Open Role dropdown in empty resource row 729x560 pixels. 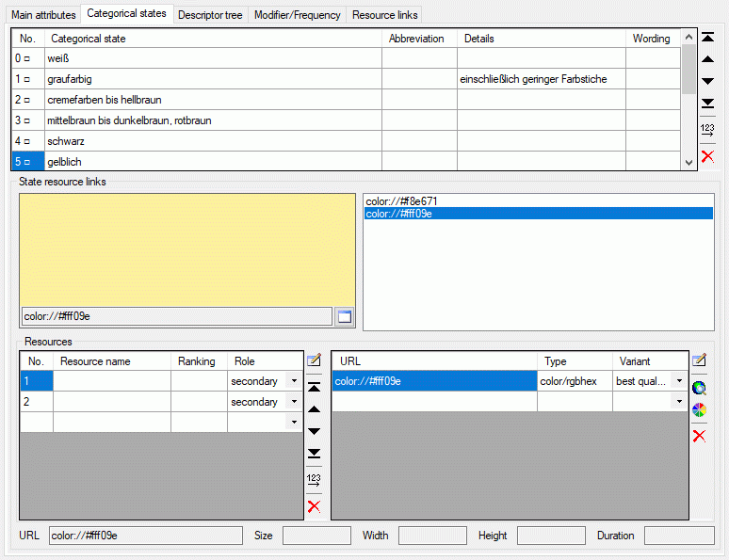tap(294, 422)
